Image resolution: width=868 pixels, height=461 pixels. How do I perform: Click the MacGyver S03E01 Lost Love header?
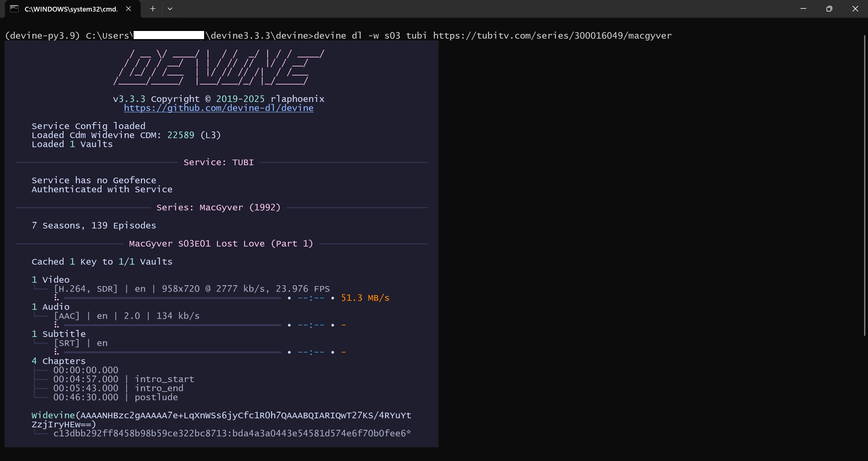[x=221, y=244]
